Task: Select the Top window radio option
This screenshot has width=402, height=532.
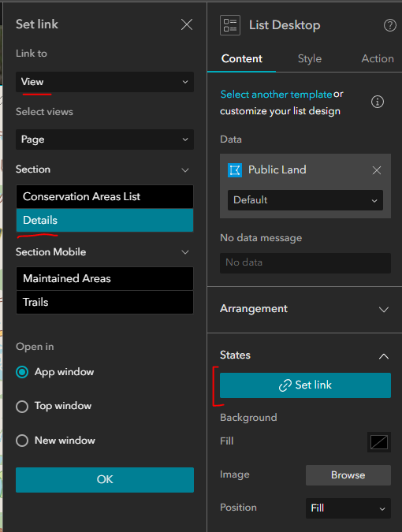Action: click(x=22, y=406)
